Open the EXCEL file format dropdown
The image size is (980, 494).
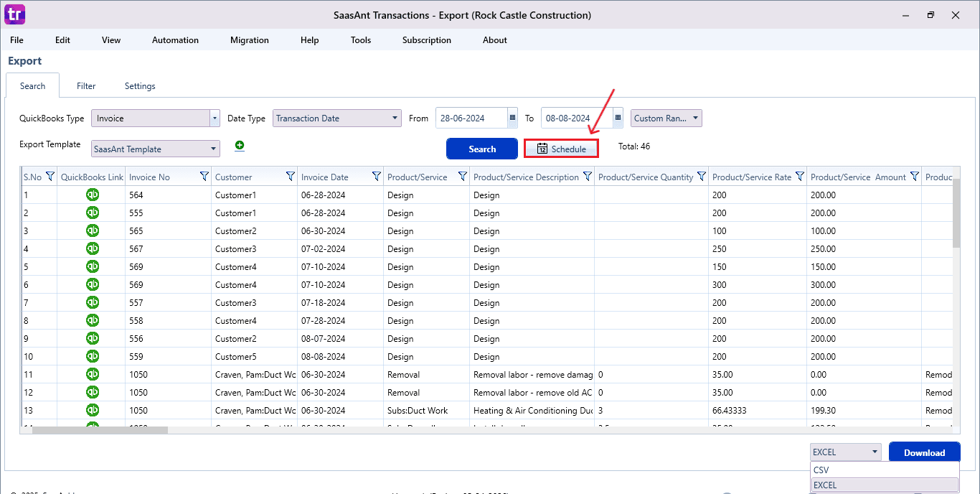tap(845, 452)
